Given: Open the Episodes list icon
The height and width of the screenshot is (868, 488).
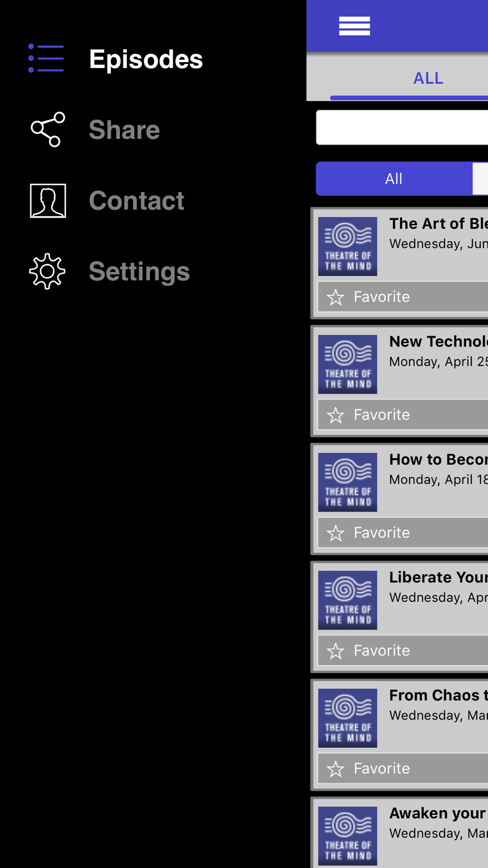Looking at the screenshot, I should tap(46, 59).
